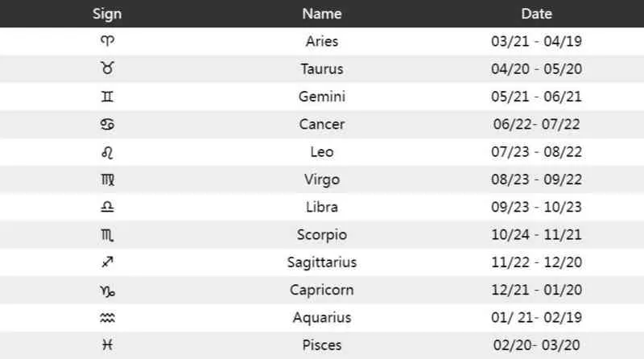The image size is (644, 359).
Task: Click the Name column header
Action: click(322, 14)
